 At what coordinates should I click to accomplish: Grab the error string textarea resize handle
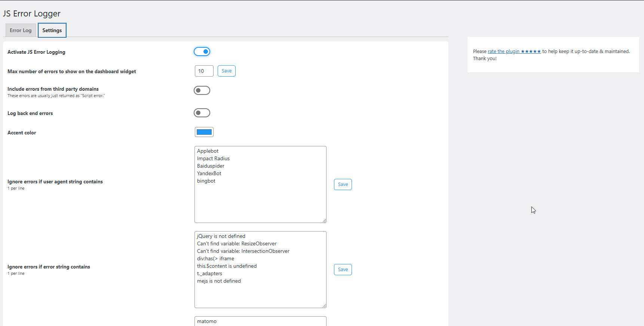tap(324, 306)
